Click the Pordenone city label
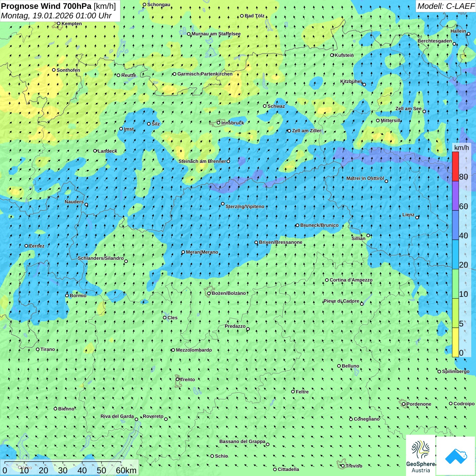This screenshot has height=476, width=476. click(419, 404)
